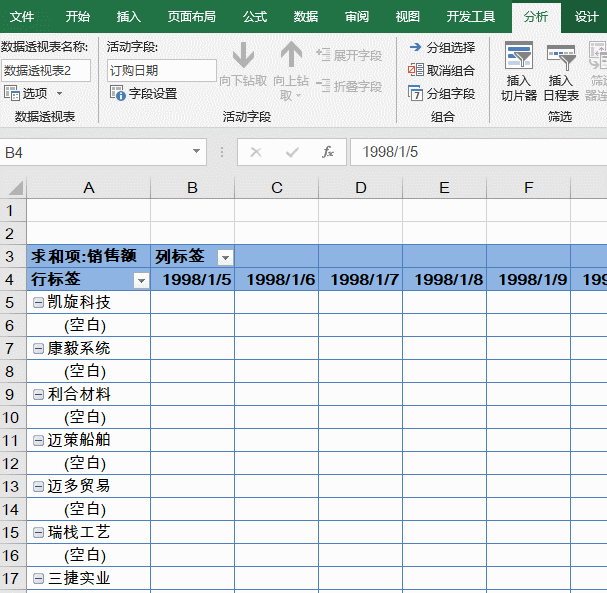Collapse the 三捷实业 row group

click(38, 579)
